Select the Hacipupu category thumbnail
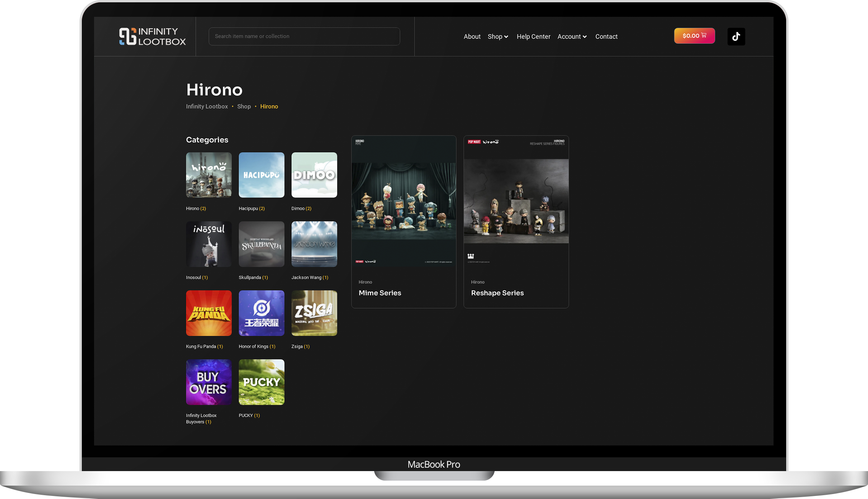This screenshot has width=868, height=499. pyautogui.click(x=262, y=175)
